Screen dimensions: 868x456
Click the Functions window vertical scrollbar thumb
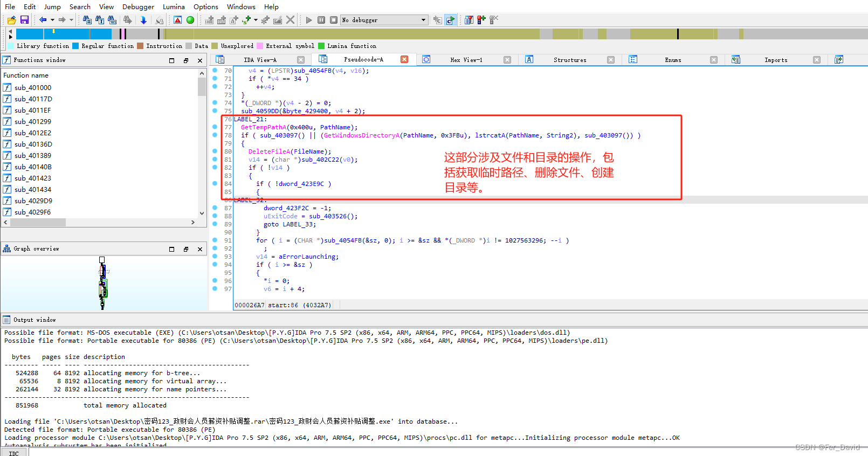(202, 87)
